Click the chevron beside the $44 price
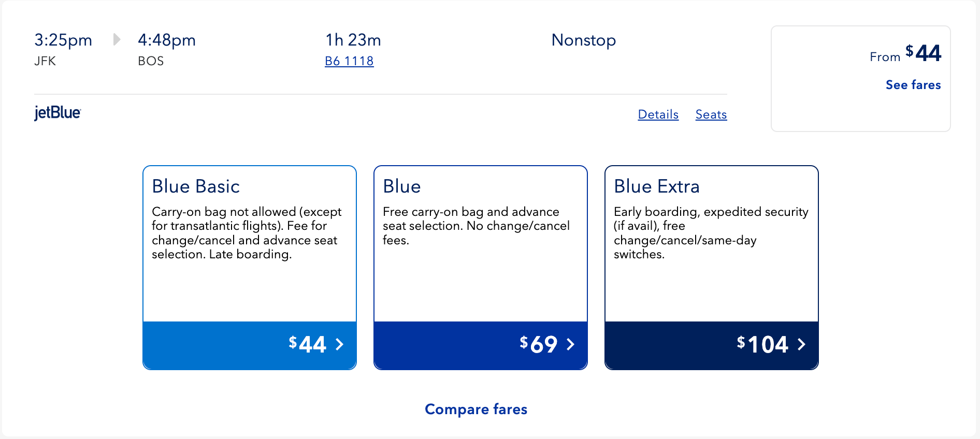This screenshot has width=980, height=439. [340, 345]
